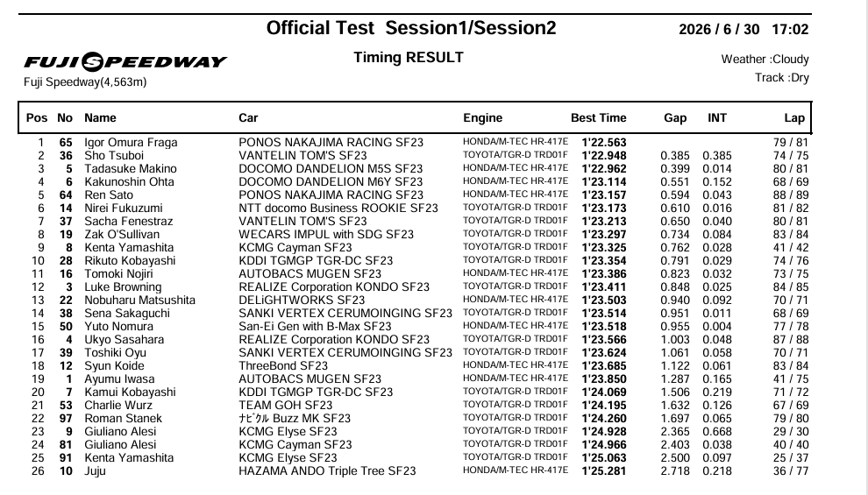Click the Car column header
868x495 pixels.
248,117
